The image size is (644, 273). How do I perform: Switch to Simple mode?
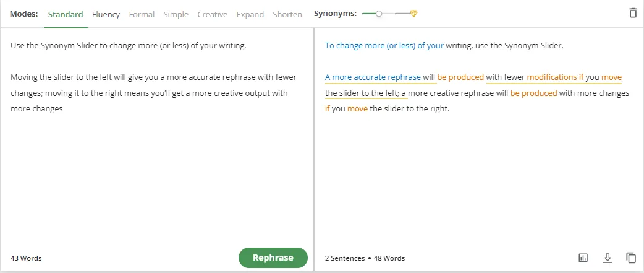176,14
